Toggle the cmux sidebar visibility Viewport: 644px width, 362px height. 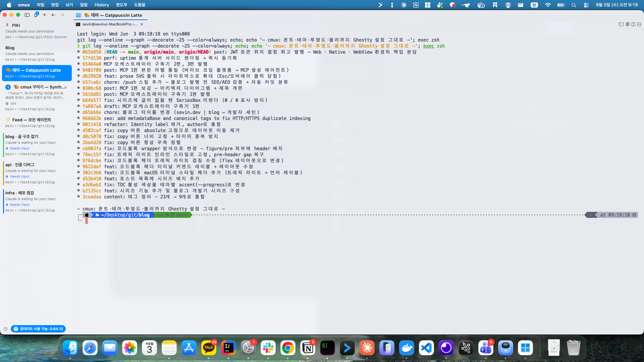coord(27,15)
